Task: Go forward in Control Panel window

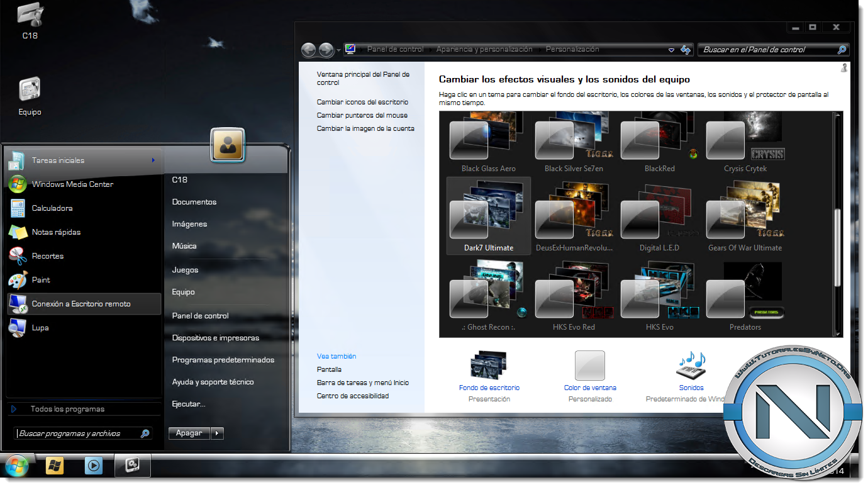Action: (326, 50)
